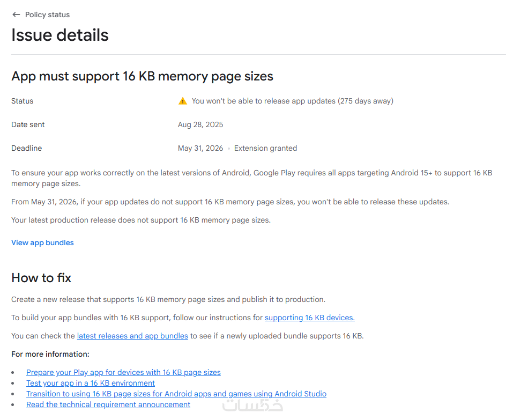
Task: Click the May 31, 2026 deadline value
Action: [200, 148]
